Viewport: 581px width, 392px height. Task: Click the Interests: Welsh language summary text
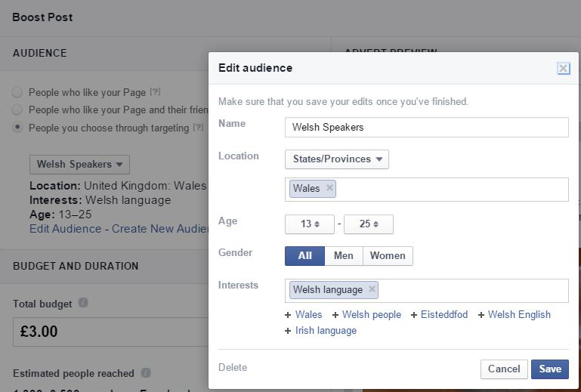point(100,200)
